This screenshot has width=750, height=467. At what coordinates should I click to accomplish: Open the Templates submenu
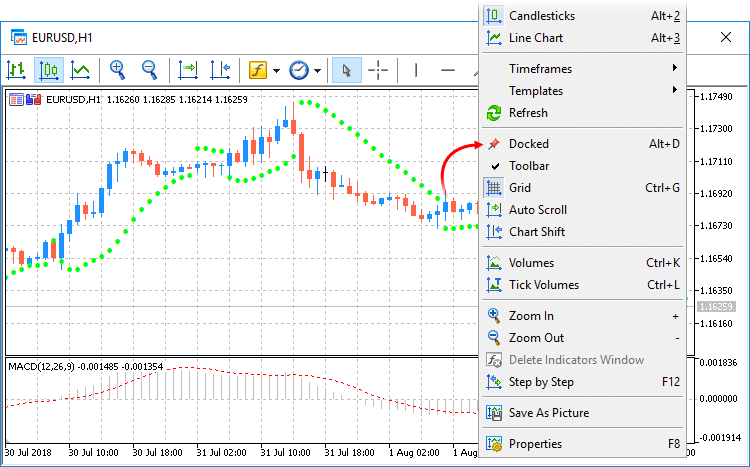(x=583, y=91)
